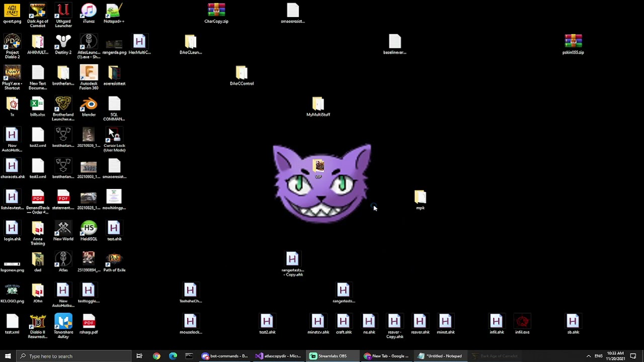Image resolution: width=644 pixels, height=362 pixels.
Task: Select the CharCopy.zip archive icon
Action: tap(216, 14)
